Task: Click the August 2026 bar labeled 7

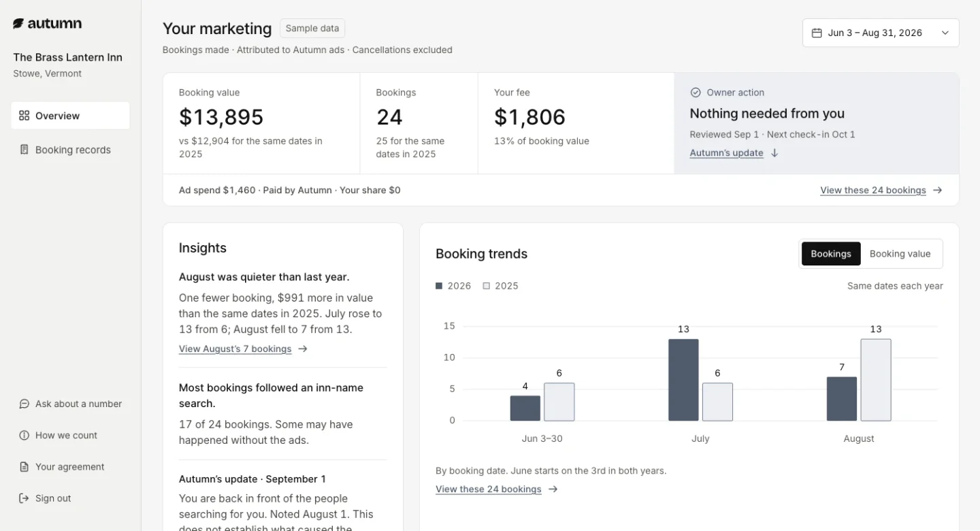Action: (842, 399)
